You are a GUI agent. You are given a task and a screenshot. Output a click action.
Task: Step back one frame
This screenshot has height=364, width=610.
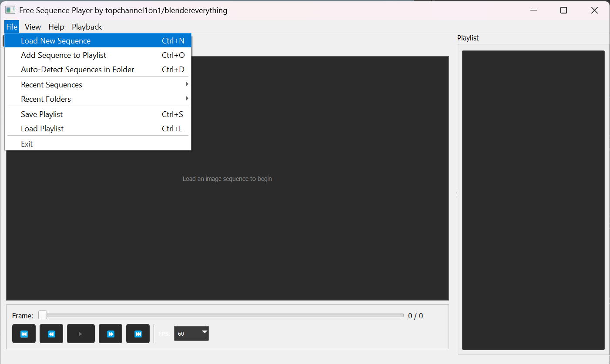tap(51, 334)
